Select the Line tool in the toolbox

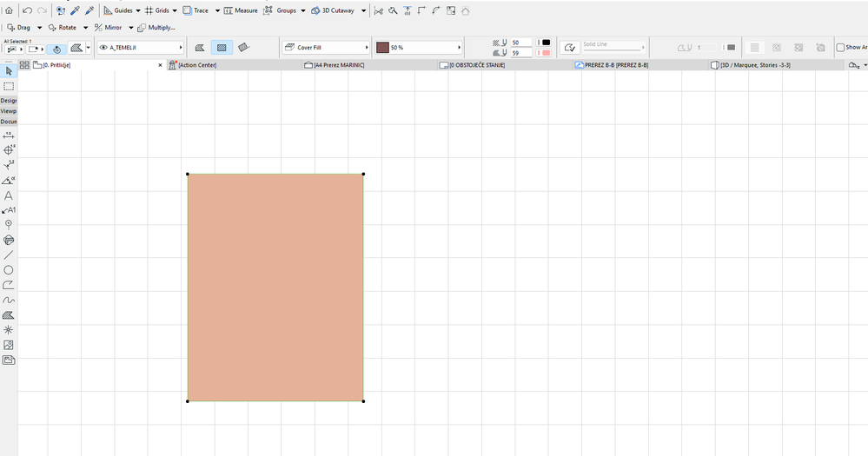pyautogui.click(x=9, y=255)
